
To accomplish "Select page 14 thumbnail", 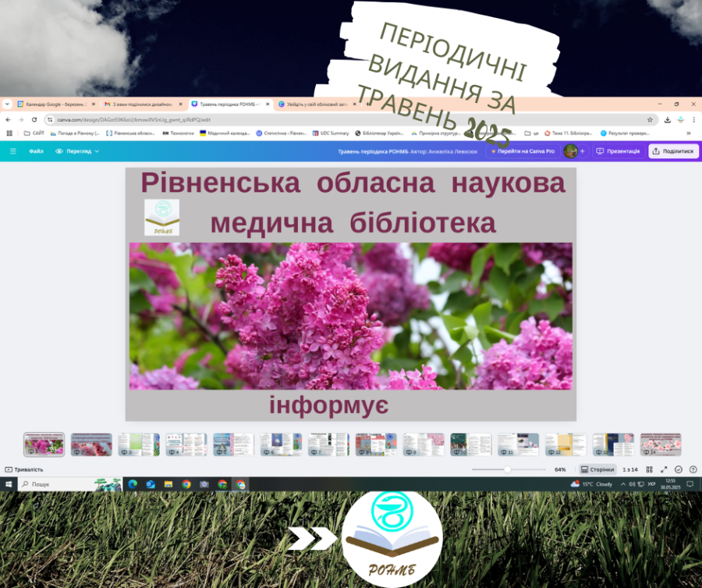I will tap(661, 445).
